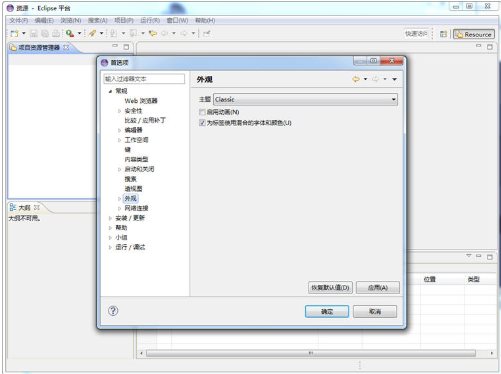
Task: Select 外观 in preferences tree
Action: point(130,199)
